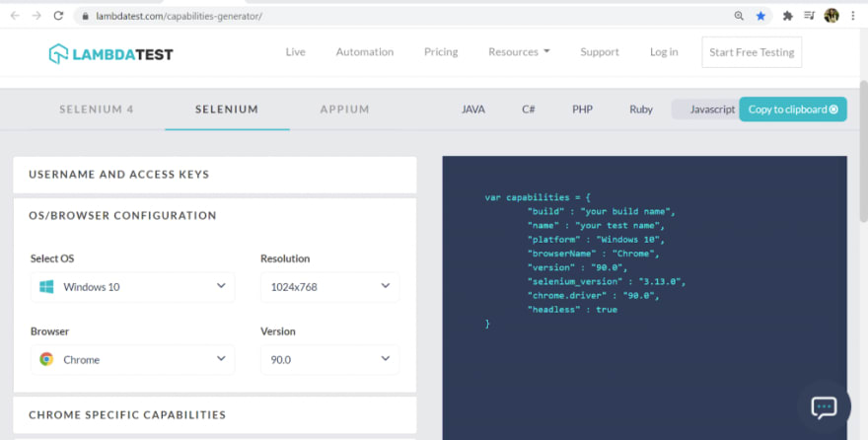868x440 pixels.
Task: Choose the Ruby language tab
Action: coord(640,110)
